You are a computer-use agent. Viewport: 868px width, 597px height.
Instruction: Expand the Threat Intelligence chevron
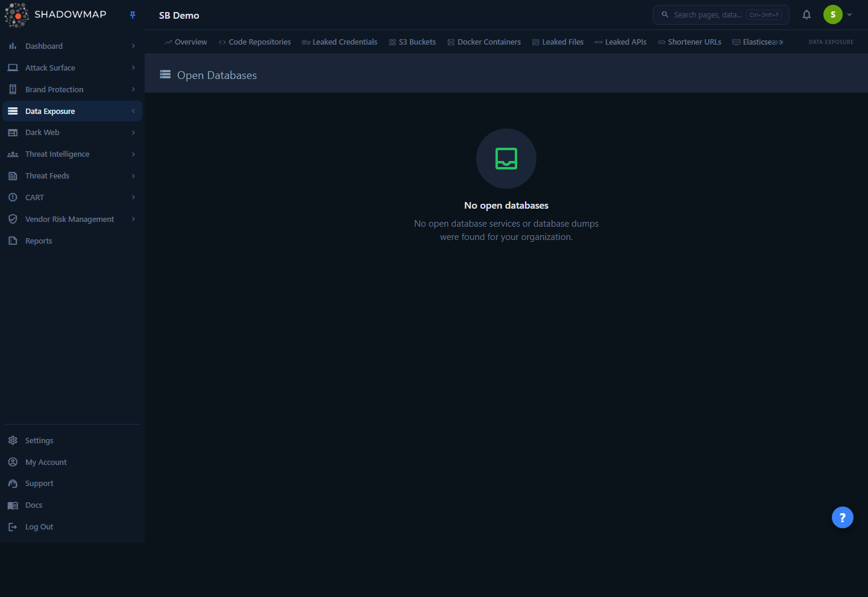point(133,154)
